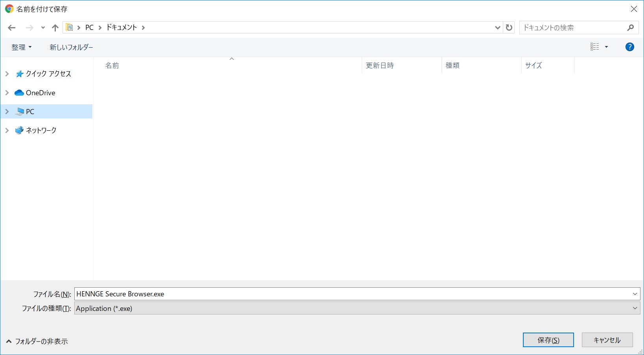644x355 pixels.
Task: Open the 整理 menu
Action: (x=21, y=47)
